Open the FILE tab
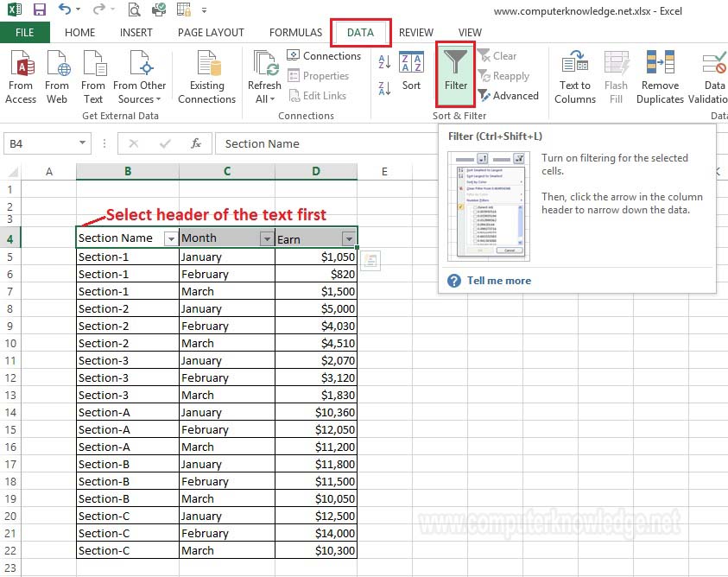The width and height of the screenshot is (728, 577). (x=24, y=33)
